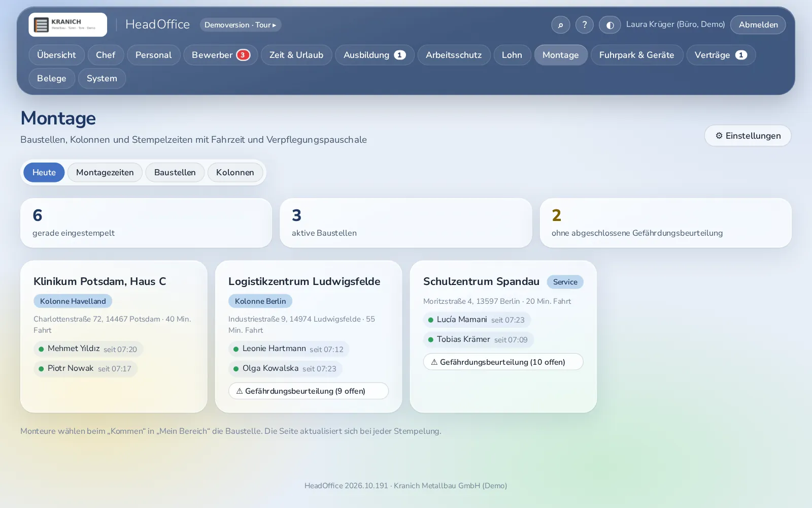This screenshot has width=812, height=508.
Task: Open the help question mark icon
Action: pos(584,24)
